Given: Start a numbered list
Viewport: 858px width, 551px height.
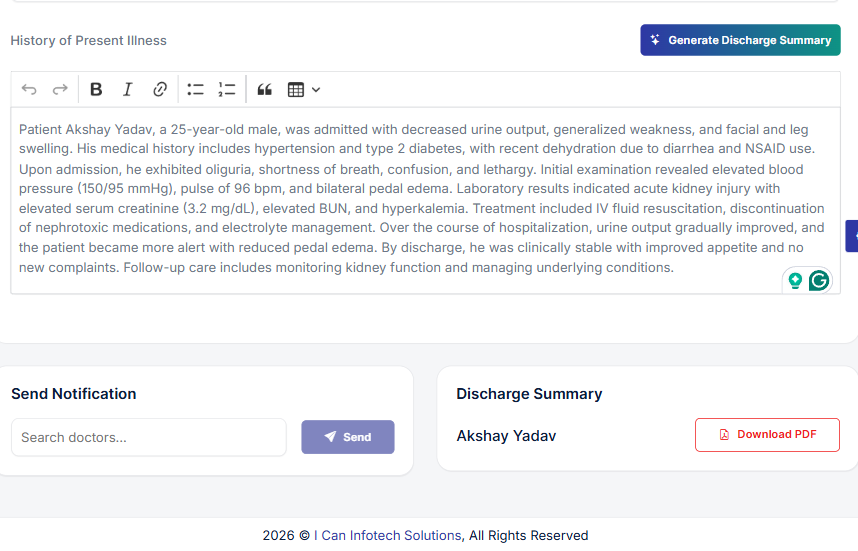Looking at the screenshot, I should [227, 90].
